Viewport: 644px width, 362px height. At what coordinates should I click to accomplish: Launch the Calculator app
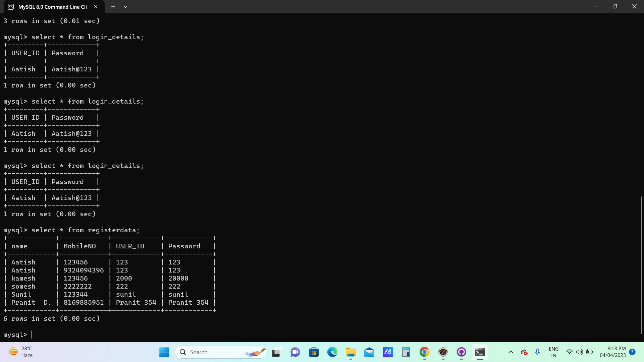coord(406,352)
